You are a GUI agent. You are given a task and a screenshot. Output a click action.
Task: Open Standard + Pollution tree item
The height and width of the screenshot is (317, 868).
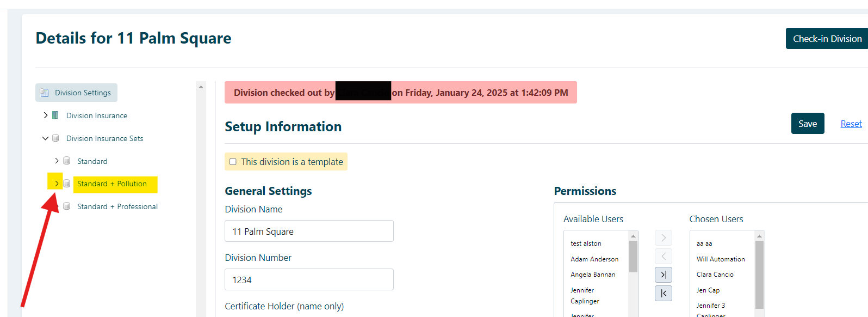(112, 184)
